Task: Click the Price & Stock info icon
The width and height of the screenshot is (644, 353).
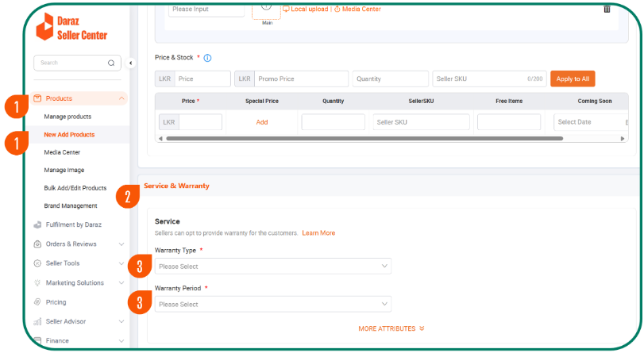Action: point(207,58)
